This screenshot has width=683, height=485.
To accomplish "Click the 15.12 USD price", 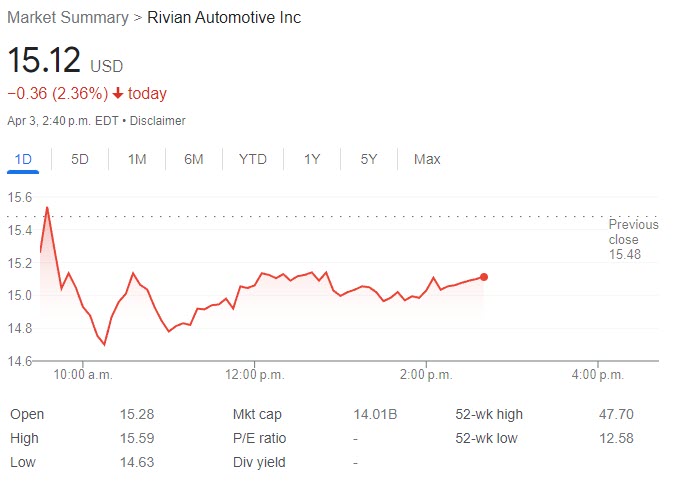I will click(x=46, y=61).
